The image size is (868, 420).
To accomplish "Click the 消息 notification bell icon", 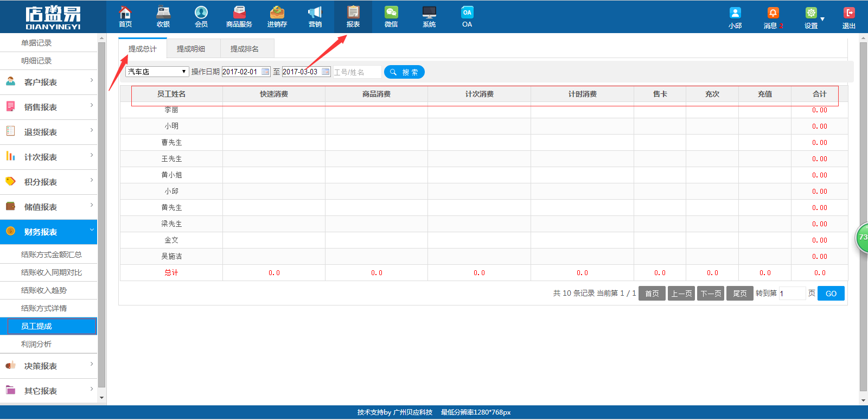I will pyautogui.click(x=773, y=14).
